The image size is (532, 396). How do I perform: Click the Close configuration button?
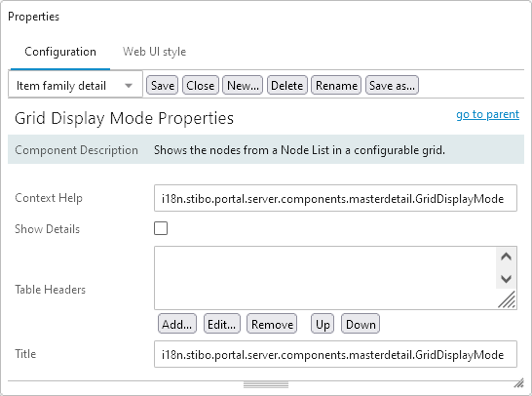[200, 85]
